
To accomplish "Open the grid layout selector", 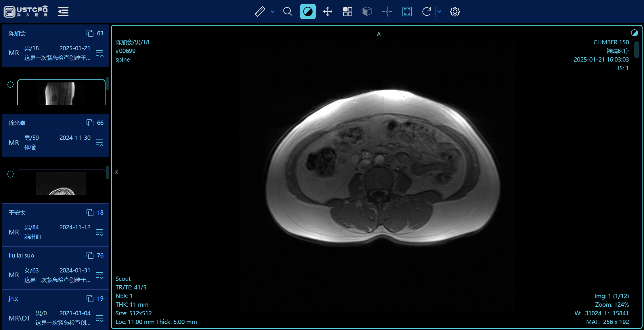I will [347, 12].
